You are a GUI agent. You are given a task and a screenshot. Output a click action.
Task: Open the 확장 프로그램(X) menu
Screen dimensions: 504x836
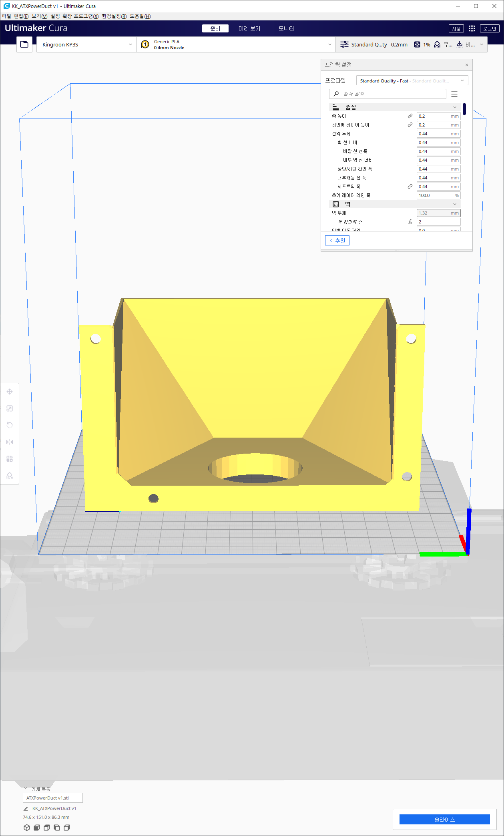pos(80,16)
